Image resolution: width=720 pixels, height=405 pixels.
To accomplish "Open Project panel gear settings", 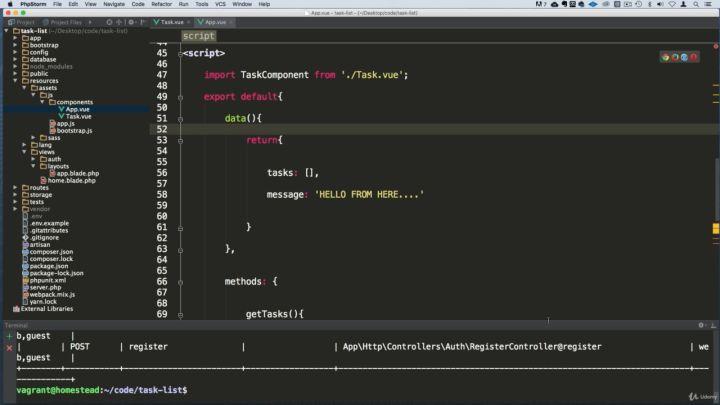I will [131, 22].
